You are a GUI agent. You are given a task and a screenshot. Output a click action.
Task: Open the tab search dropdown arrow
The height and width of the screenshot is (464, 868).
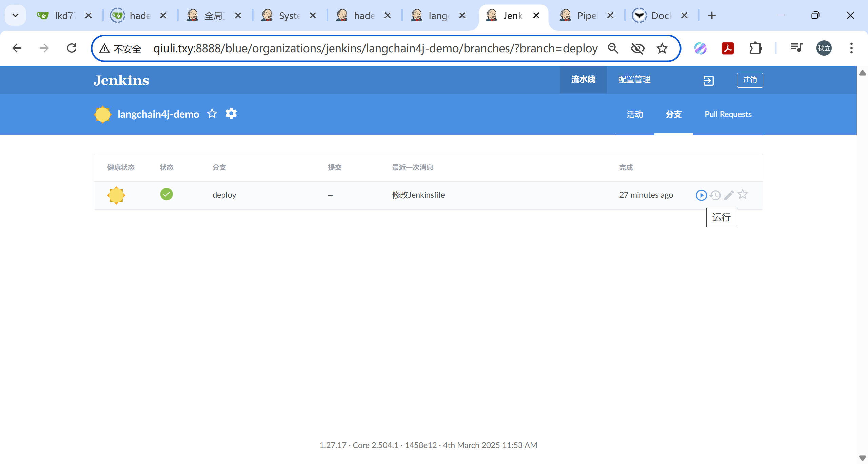pos(15,15)
